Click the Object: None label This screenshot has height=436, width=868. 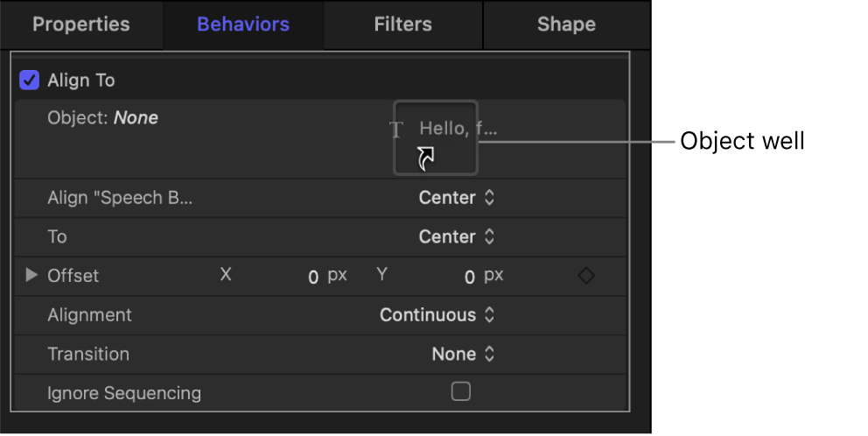coord(102,117)
